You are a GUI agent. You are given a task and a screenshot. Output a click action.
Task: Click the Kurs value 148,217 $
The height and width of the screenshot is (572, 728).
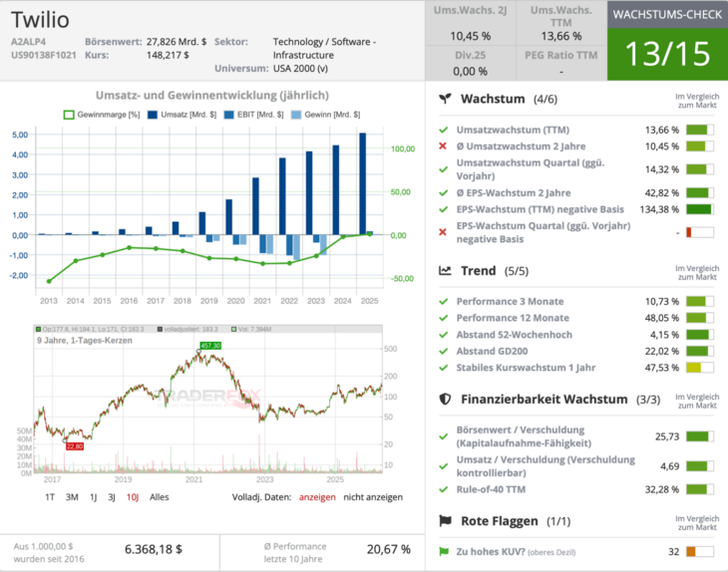[168, 55]
